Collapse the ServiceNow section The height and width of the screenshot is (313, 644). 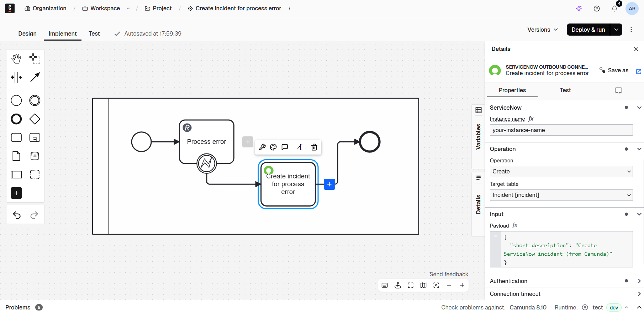click(x=639, y=108)
